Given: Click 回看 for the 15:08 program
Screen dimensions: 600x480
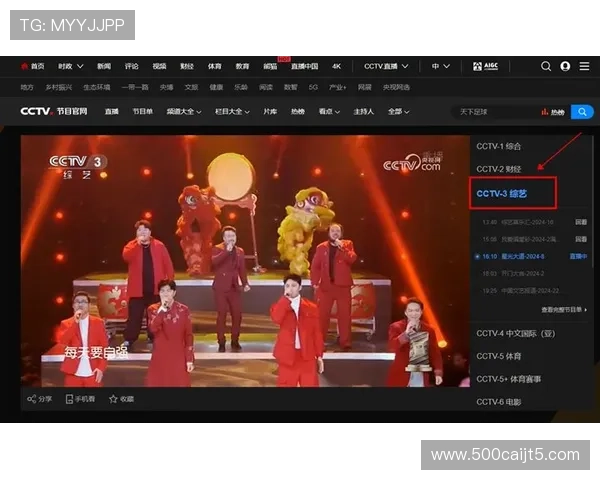Looking at the screenshot, I should coord(579,239).
